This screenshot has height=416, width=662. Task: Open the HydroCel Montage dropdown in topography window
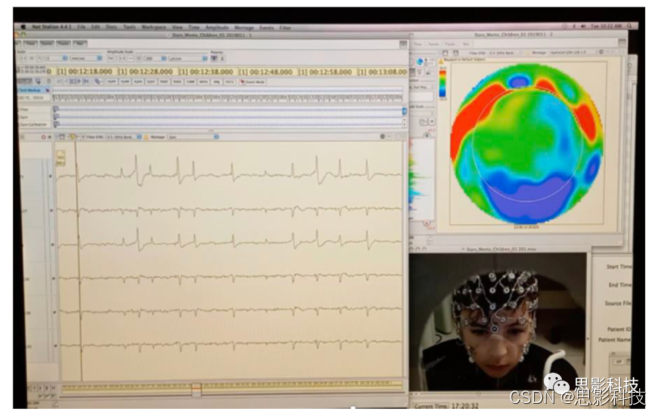[x=573, y=53]
